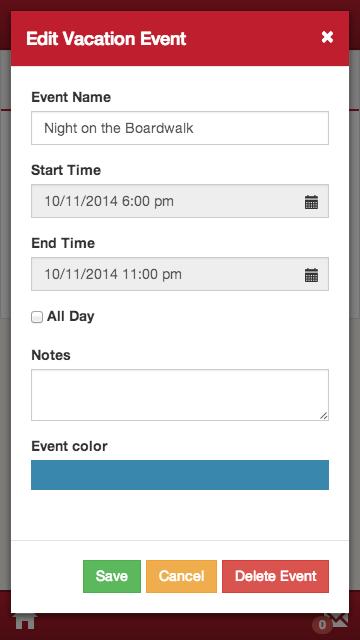The height and width of the screenshot is (640, 360).
Task: Click the Event color label
Action: (69, 446)
